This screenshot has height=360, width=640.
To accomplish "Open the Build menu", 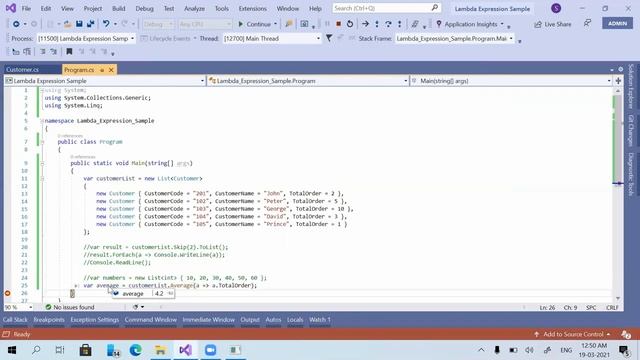I will click(x=119, y=8).
